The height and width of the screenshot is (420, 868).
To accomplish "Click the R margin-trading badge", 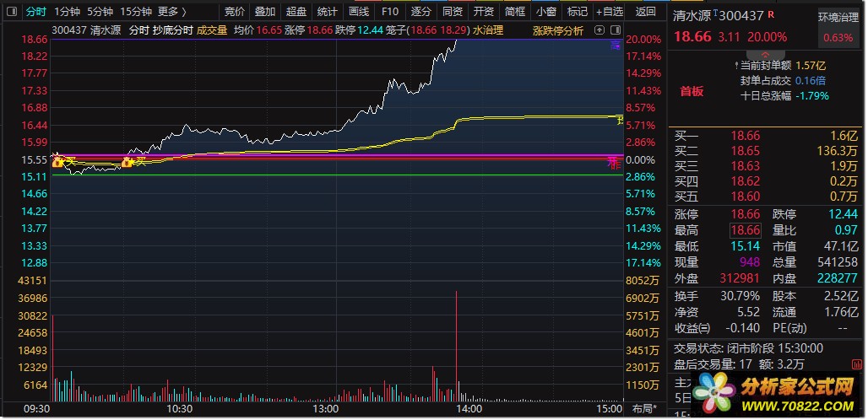I will pos(772,14).
